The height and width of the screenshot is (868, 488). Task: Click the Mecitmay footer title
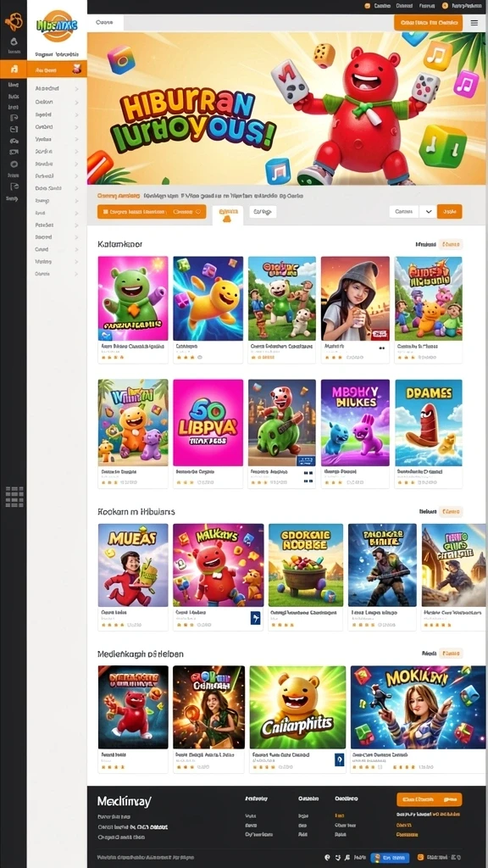tap(124, 802)
